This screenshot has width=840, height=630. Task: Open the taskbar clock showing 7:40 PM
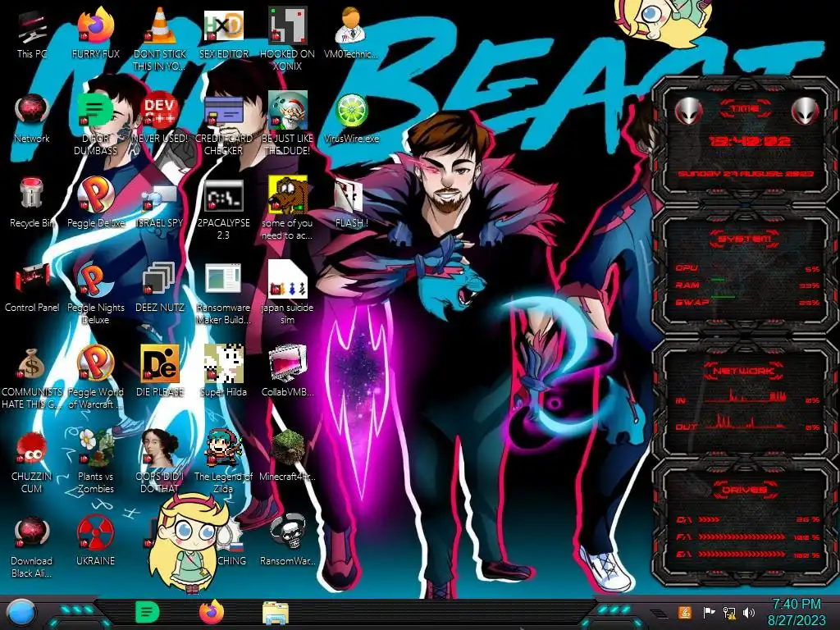pos(796,612)
